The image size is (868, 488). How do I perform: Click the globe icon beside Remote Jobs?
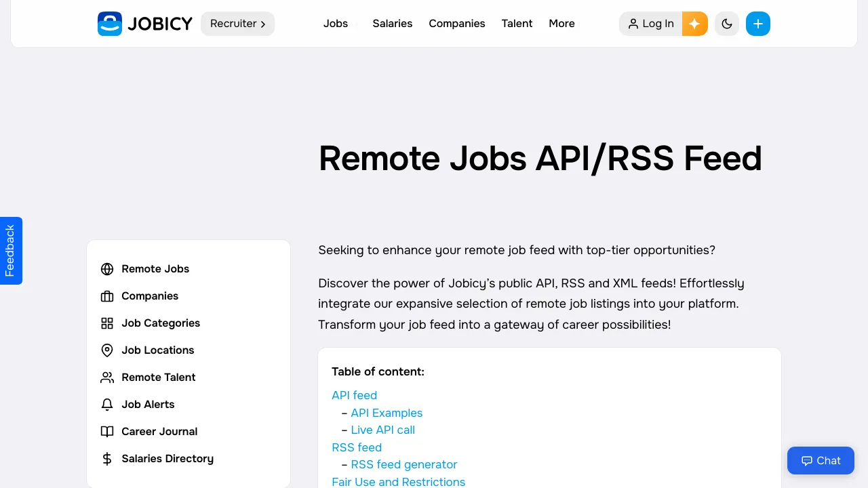pos(107,269)
